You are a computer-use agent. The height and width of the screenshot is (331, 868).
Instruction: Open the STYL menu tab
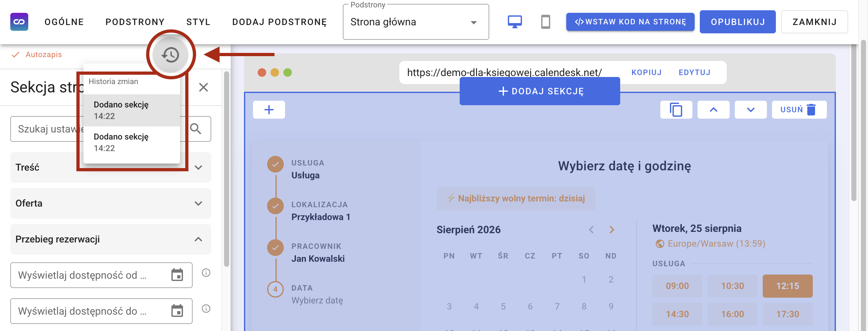[x=198, y=22]
